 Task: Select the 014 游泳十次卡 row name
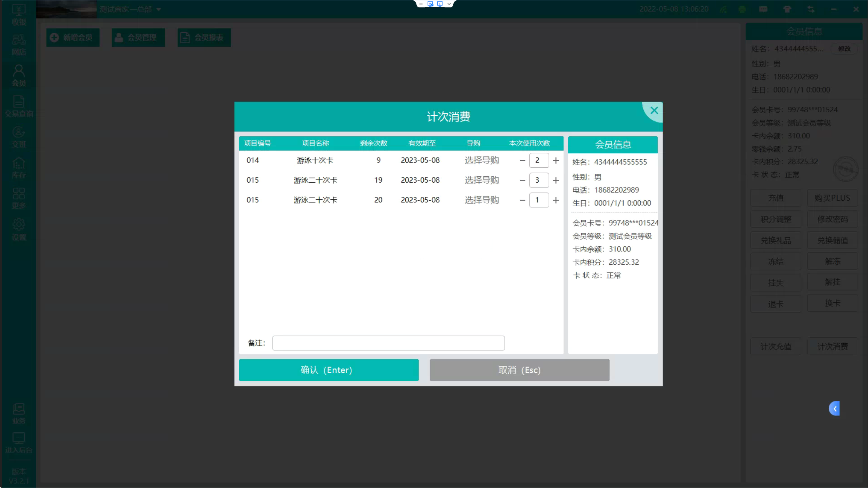click(x=315, y=160)
